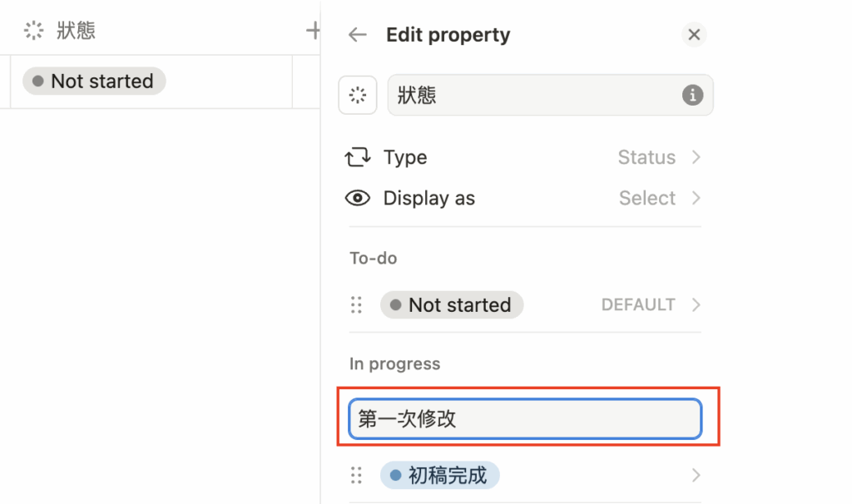Click drag handle beside Not started option
The image size is (852, 504).
[x=357, y=305]
